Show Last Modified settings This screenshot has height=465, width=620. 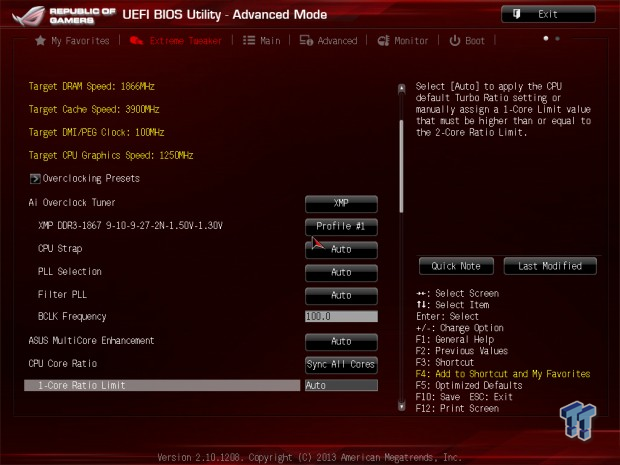point(550,266)
